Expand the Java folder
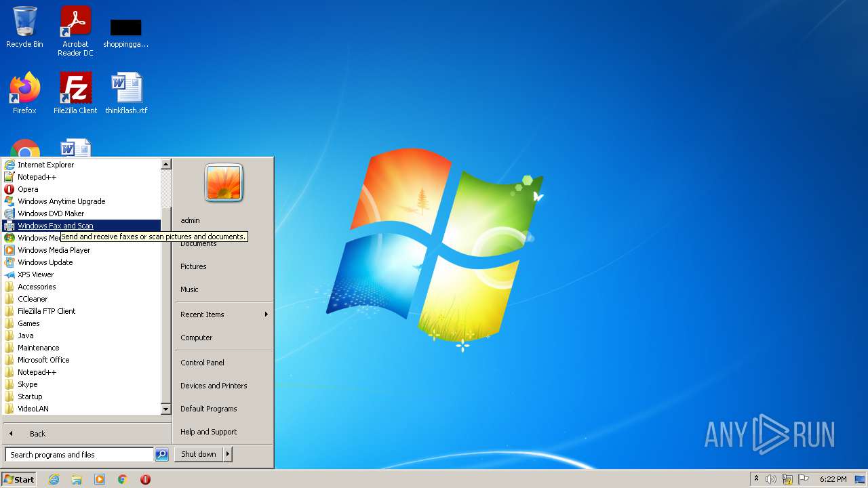The height and width of the screenshot is (488, 868). pyautogui.click(x=81, y=335)
